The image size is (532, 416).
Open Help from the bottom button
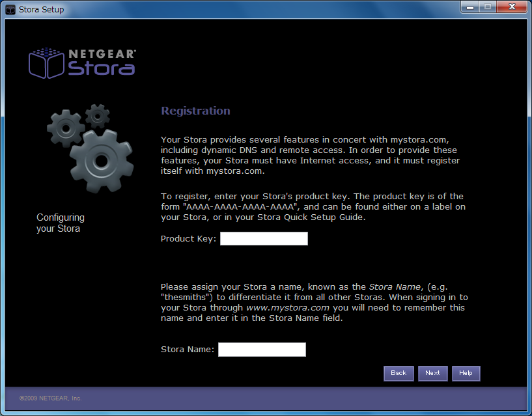(466, 373)
